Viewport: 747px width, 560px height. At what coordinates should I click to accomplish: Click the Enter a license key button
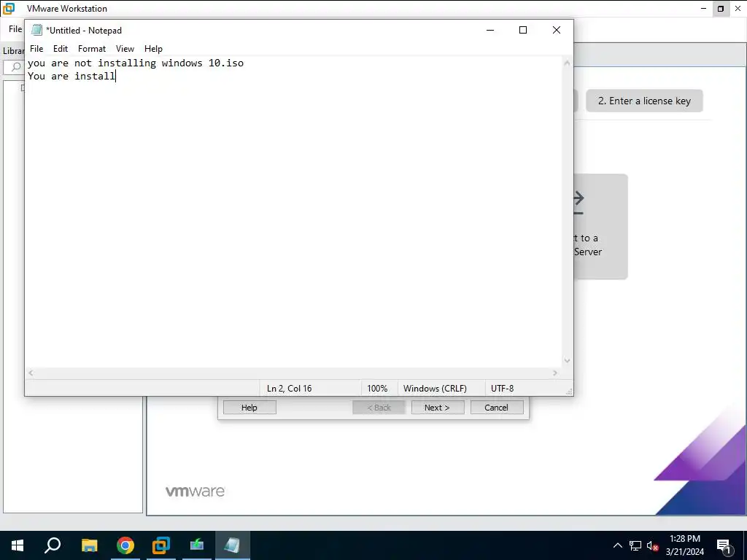pos(644,101)
